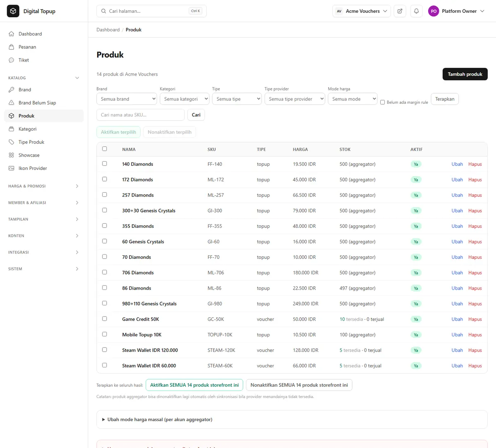Click the Brand key icon in sidebar
Screen dimensions: 496x448
point(12,90)
